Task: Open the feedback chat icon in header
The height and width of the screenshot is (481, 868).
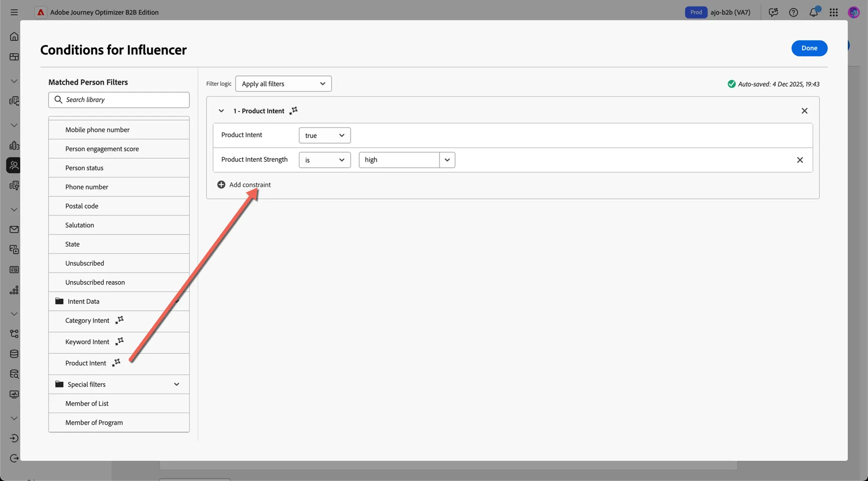Action: [x=774, y=12]
